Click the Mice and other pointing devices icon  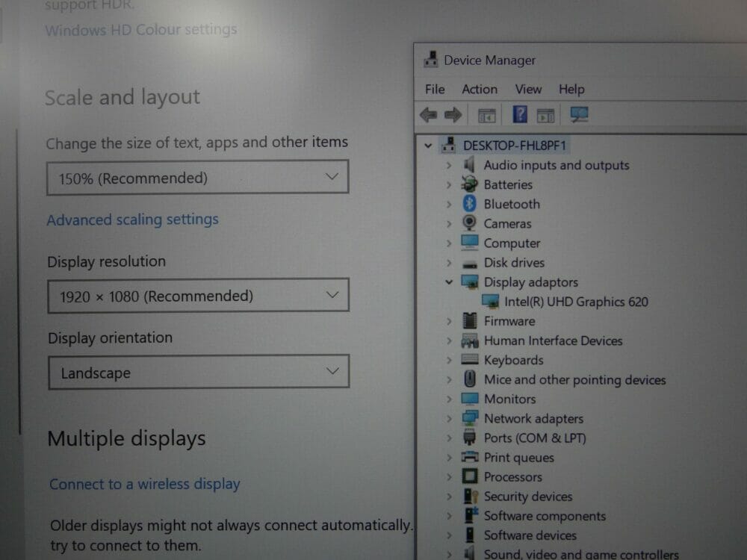470,379
